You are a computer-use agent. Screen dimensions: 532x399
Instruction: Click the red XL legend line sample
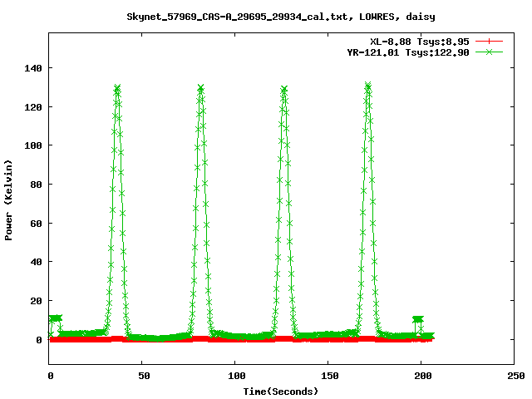pos(490,41)
